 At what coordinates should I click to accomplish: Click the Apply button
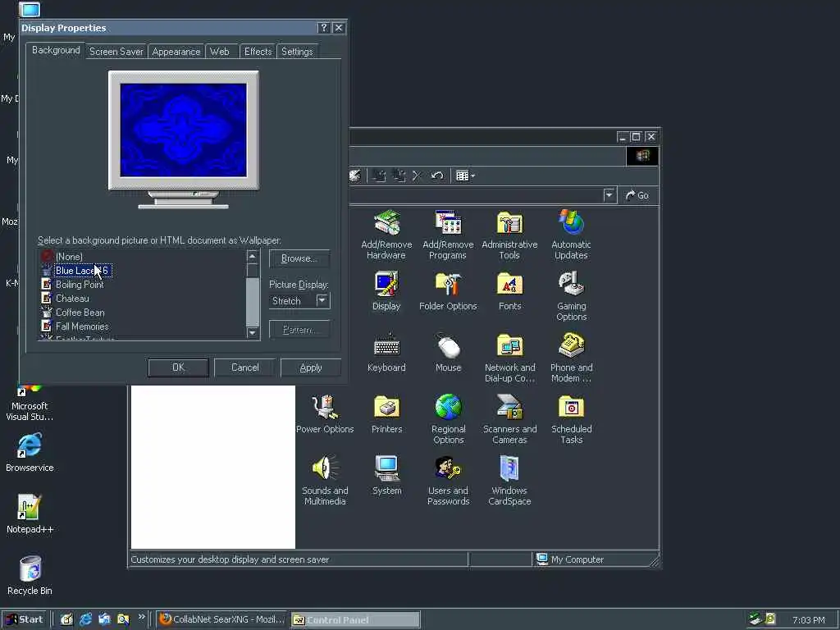click(x=311, y=367)
